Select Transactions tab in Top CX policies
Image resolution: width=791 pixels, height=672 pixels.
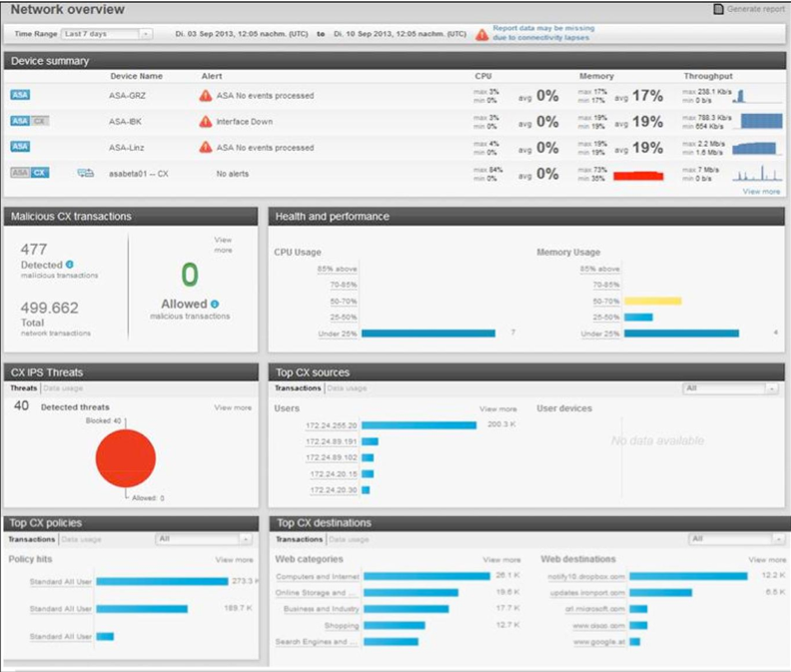32,539
